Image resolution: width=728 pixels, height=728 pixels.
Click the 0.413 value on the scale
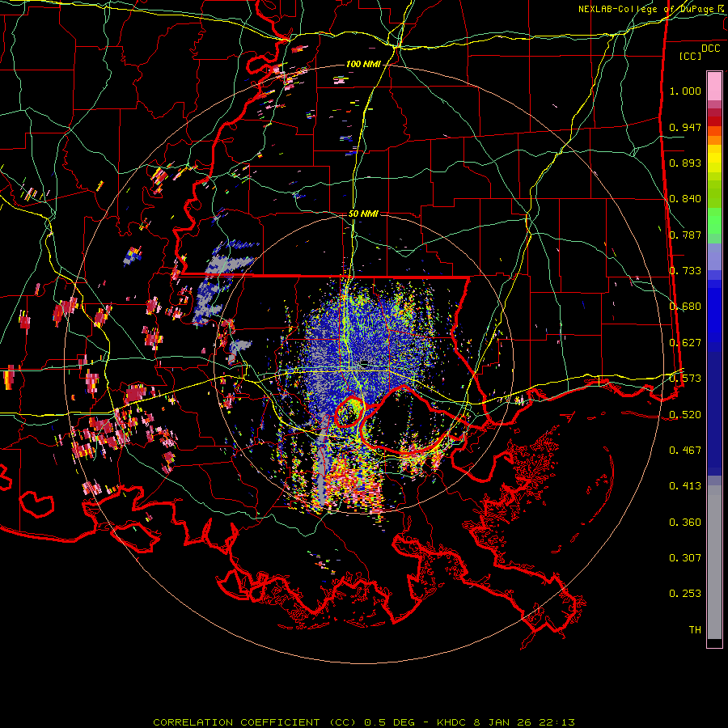tap(685, 486)
